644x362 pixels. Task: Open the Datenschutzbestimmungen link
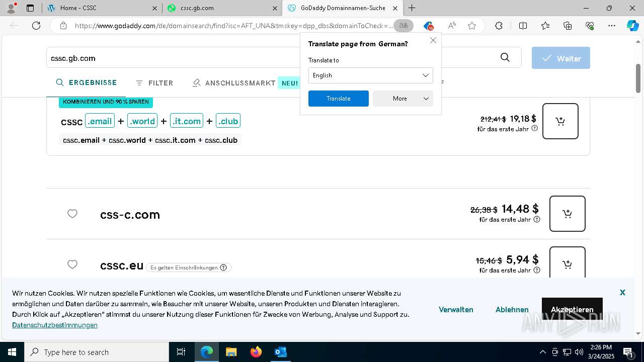pyautogui.click(x=55, y=325)
